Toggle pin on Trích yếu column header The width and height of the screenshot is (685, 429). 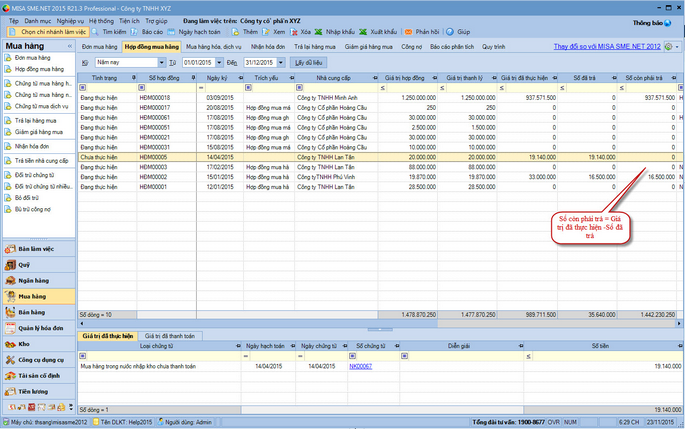[292, 78]
